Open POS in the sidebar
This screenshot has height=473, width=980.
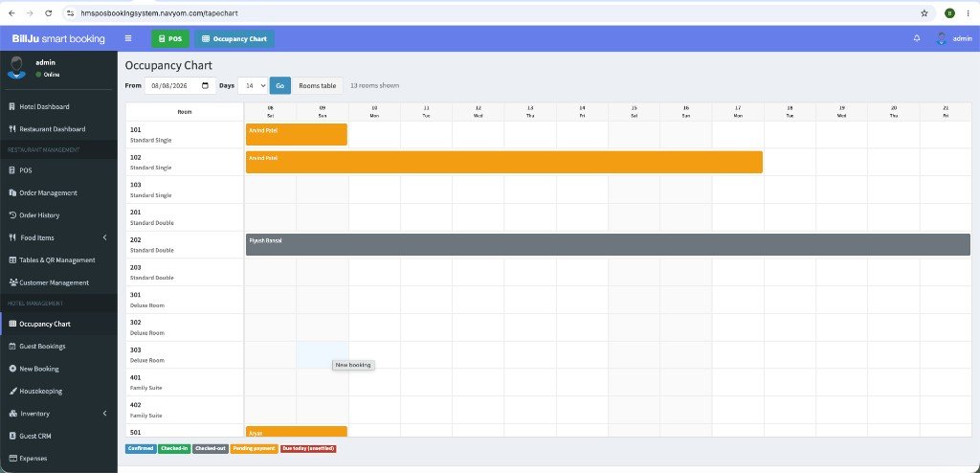tap(58, 170)
